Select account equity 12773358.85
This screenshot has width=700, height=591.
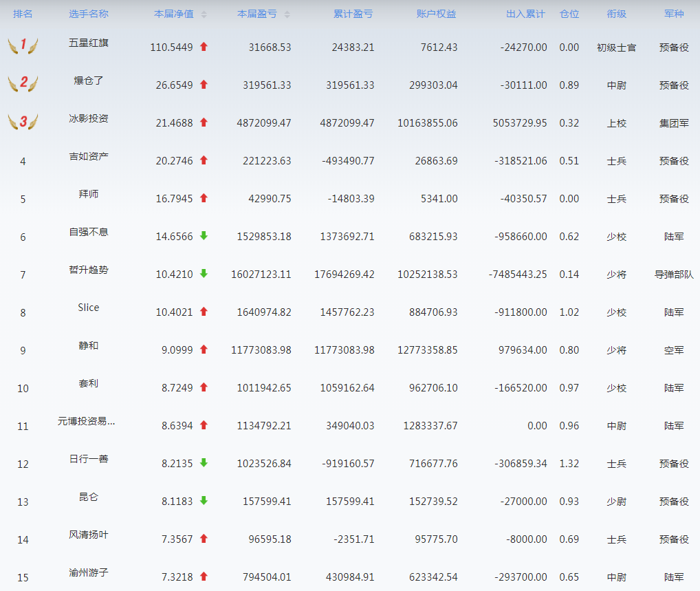point(428,350)
